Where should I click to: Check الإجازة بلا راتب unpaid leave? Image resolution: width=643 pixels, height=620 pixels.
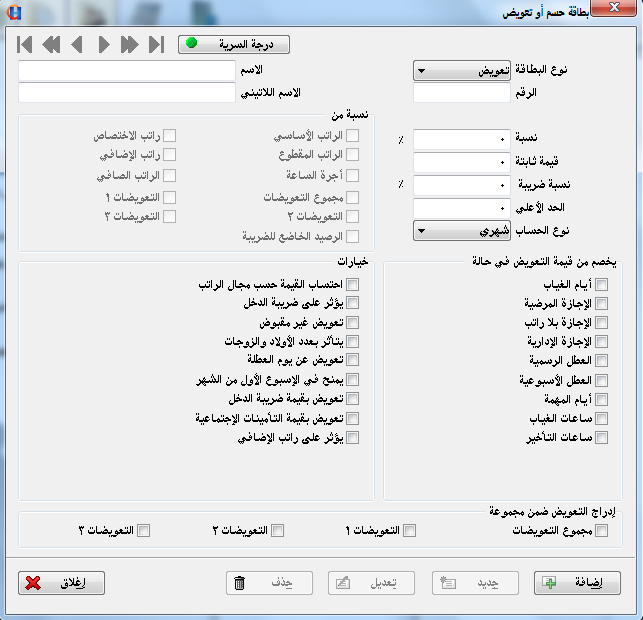[x=601, y=323]
